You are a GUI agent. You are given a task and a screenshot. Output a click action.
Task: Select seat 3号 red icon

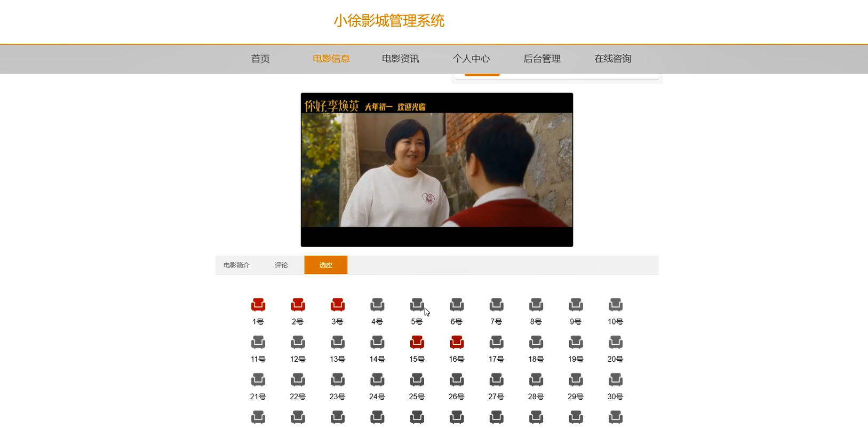click(x=338, y=305)
